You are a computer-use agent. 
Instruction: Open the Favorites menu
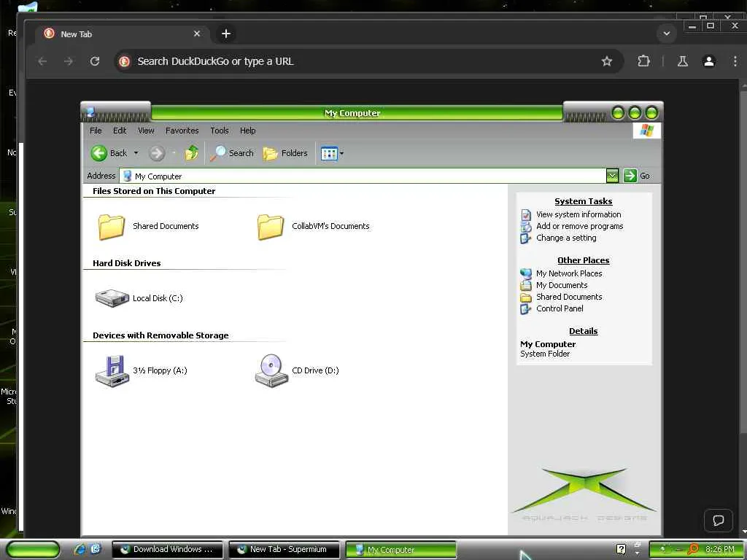182,131
